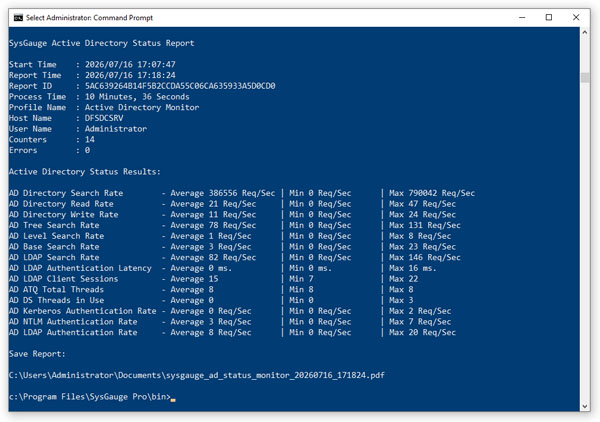This screenshot has width=600, height=422.
Task: Click 'Max 23 Req/Sec' value
Action: (x=422, y=247)
